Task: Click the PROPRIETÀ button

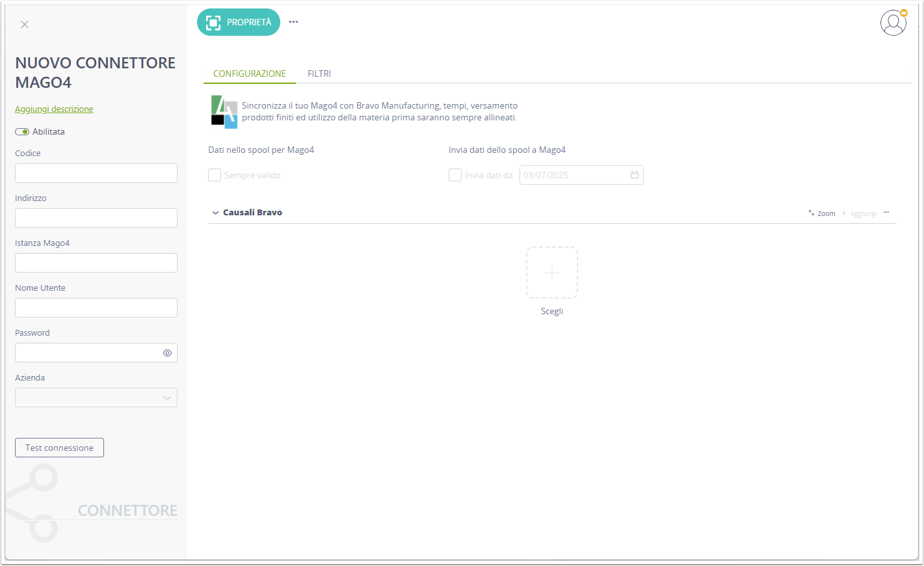Action: pyautogui.click(x=239, y=22)
